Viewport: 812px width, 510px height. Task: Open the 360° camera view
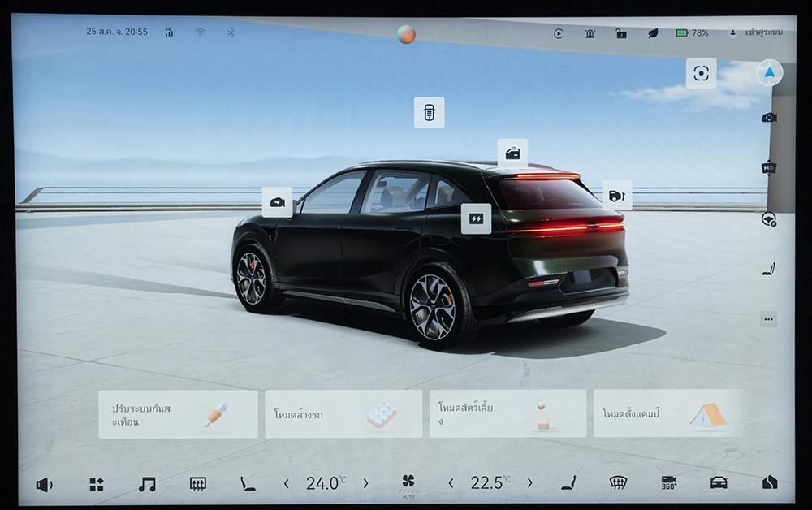(x=668, y=483)
